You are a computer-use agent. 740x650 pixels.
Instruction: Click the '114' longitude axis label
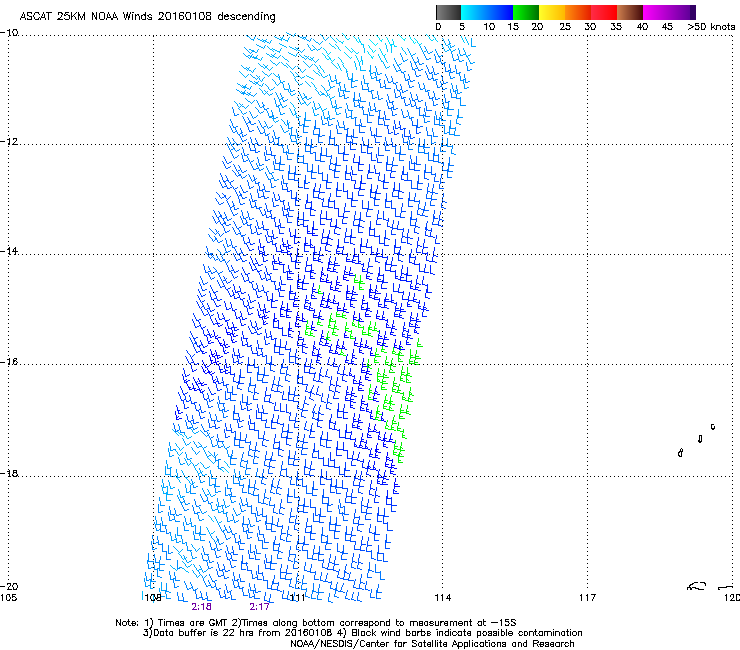(x=442, y=598)
